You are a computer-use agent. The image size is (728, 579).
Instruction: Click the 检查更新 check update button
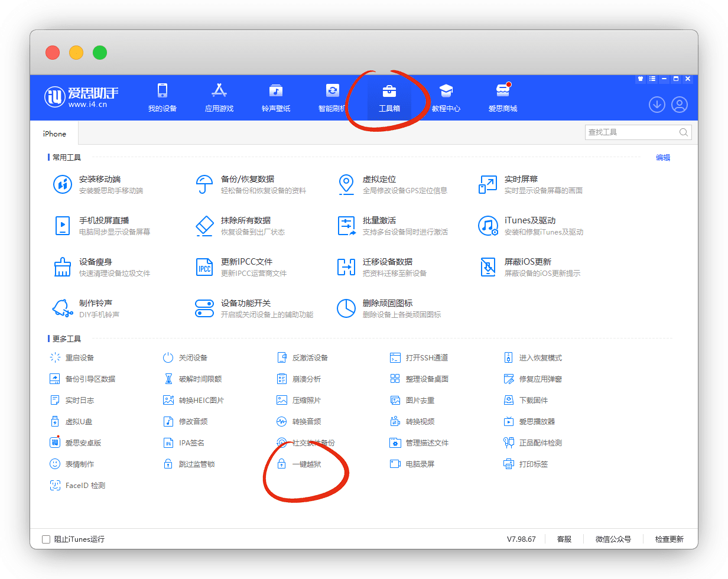tap(669, 539)
